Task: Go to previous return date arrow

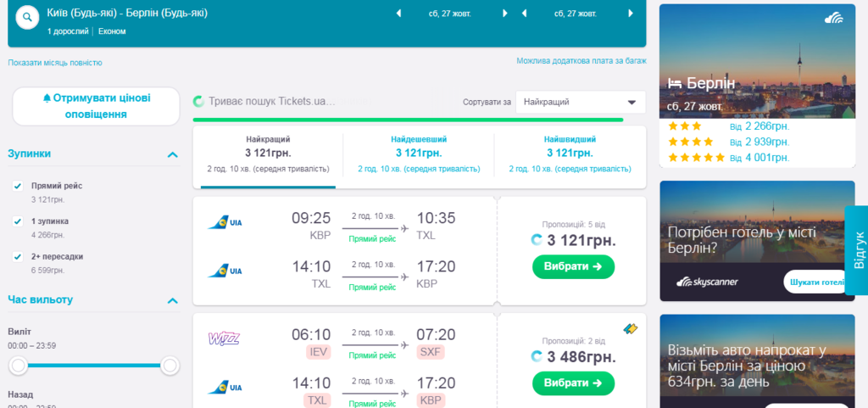Action: [525, 14]
